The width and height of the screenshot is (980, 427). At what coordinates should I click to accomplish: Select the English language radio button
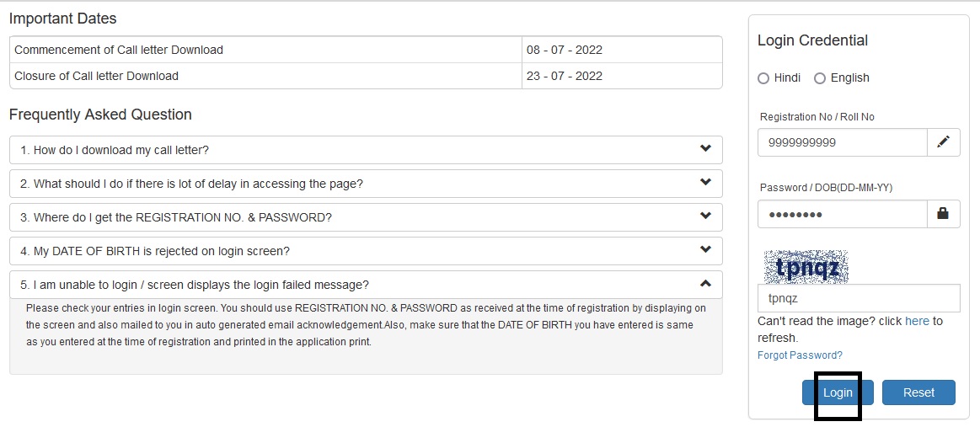tap(820, 78)
